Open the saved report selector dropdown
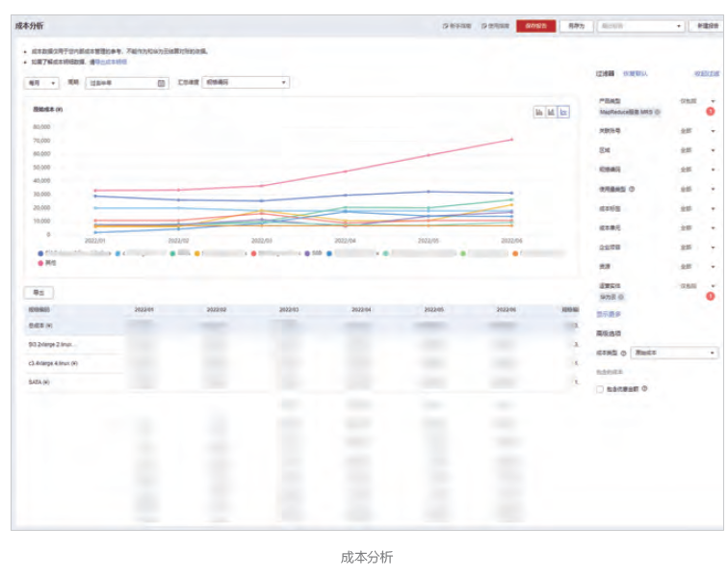The width and height of the screenshot is (728, 578). 641,26
